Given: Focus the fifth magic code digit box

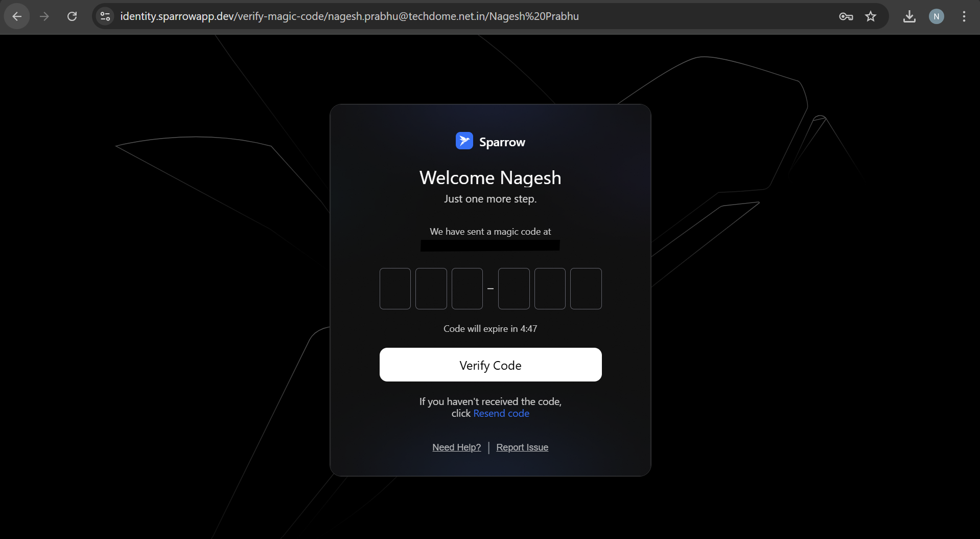Looking at the screenshot, I should (550, 288).
